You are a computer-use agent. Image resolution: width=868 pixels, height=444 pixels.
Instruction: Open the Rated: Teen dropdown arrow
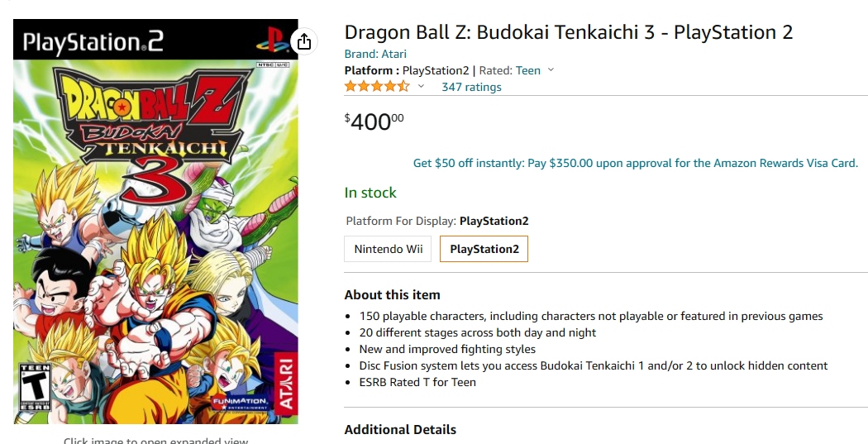(x=551, y=70)
